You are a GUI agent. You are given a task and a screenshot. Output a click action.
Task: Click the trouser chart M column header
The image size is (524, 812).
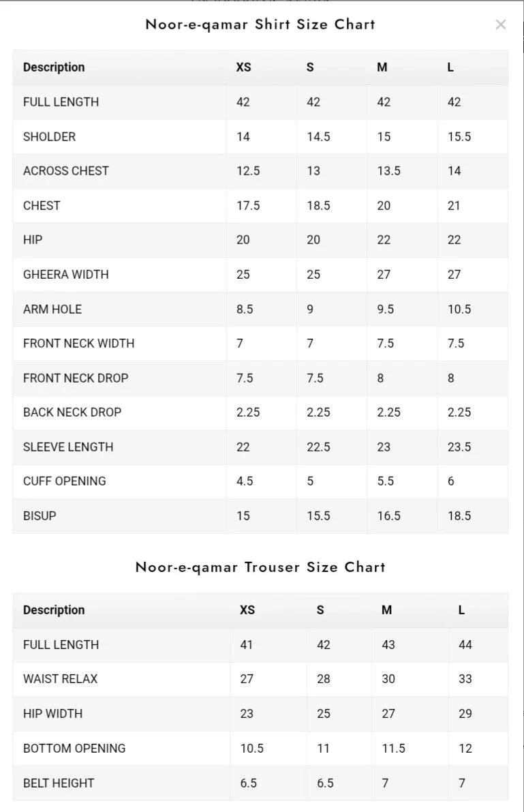click(387, 610)
